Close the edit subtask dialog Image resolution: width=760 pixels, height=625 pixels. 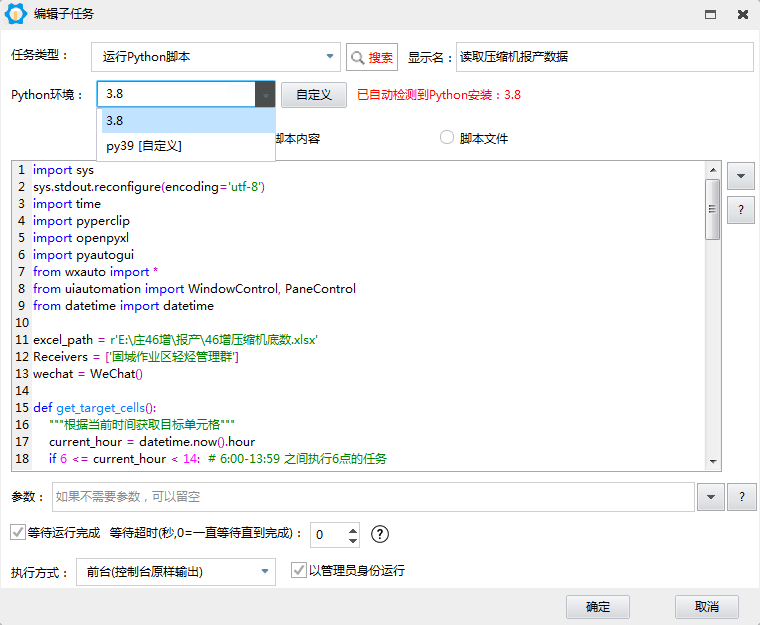pos(742,15)
